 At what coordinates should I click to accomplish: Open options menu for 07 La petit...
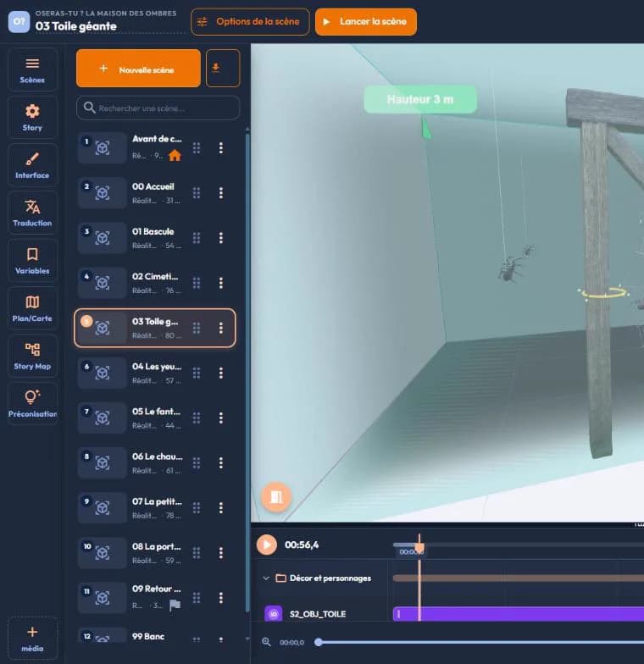pyautogui.click(x=220, y=508)
